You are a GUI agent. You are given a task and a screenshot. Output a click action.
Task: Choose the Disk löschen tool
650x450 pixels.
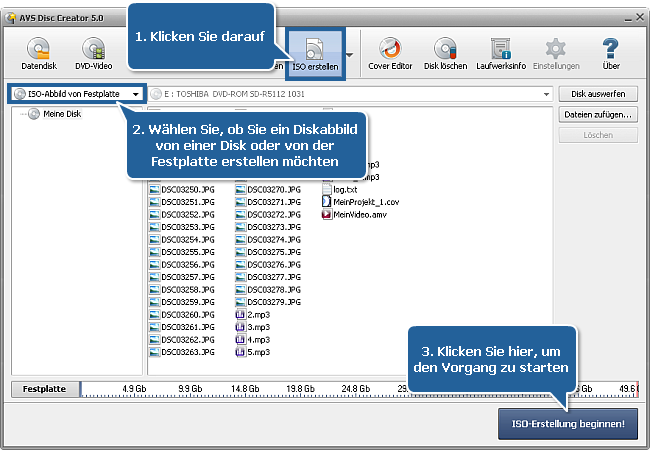point(445,53)
